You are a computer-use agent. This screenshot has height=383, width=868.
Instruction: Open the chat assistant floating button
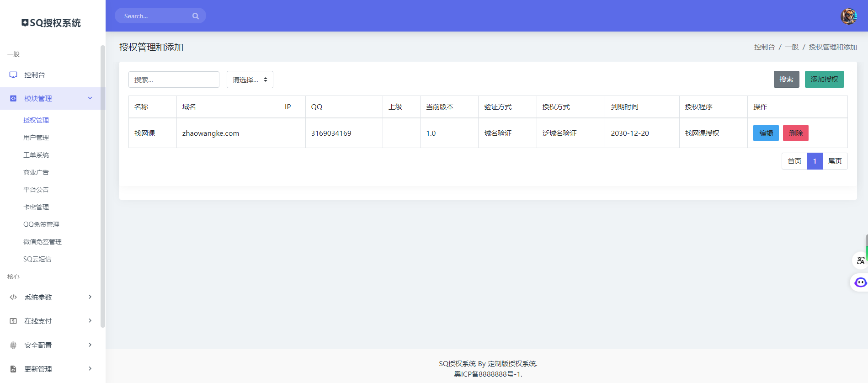tap(860, 282)
